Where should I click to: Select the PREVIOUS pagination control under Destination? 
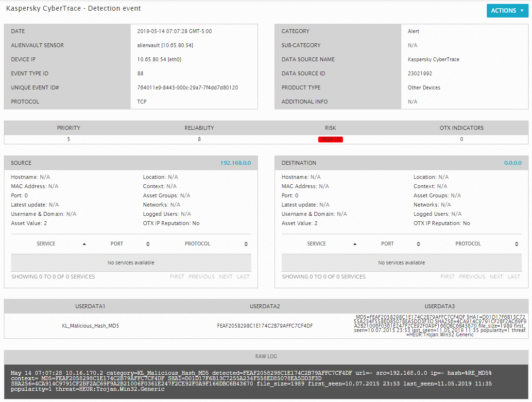click(472, 276)
